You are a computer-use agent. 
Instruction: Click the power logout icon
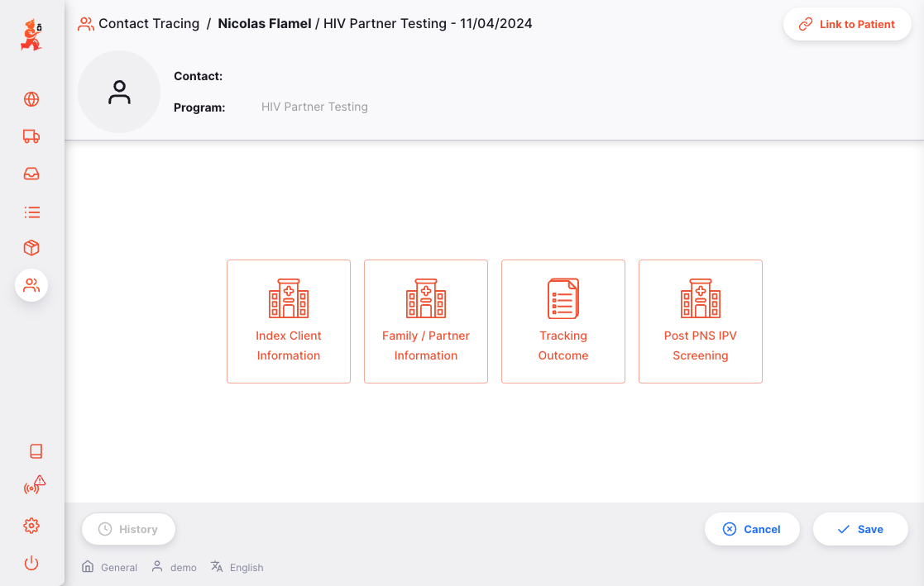pos(31,564)
